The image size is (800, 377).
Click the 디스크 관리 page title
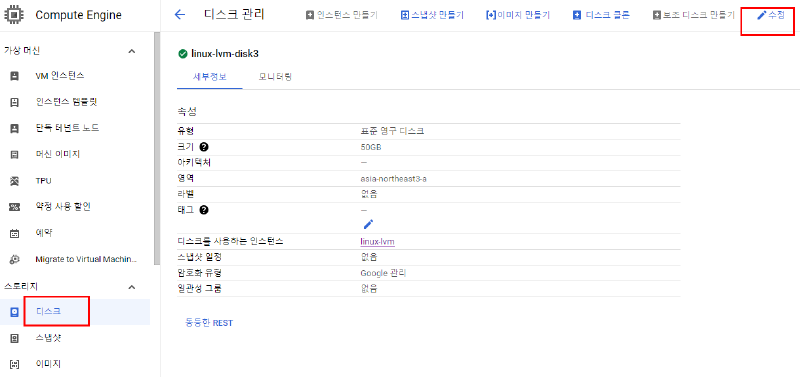tap(234, 14)
